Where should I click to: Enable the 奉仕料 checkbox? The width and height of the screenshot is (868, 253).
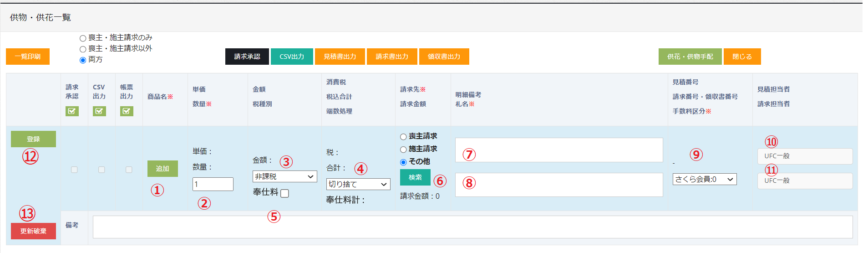(x=284, y=193)
